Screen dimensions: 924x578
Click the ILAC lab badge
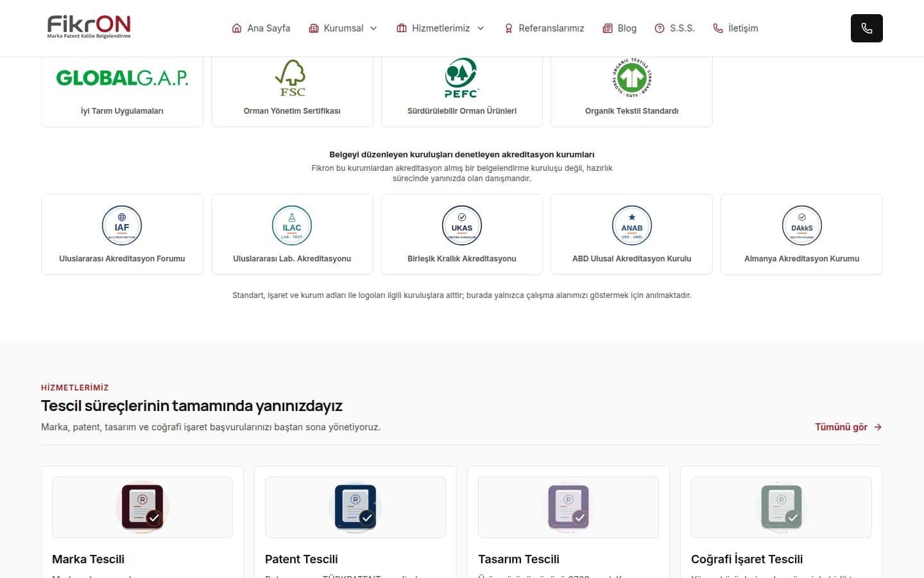[x=292, y=225]
